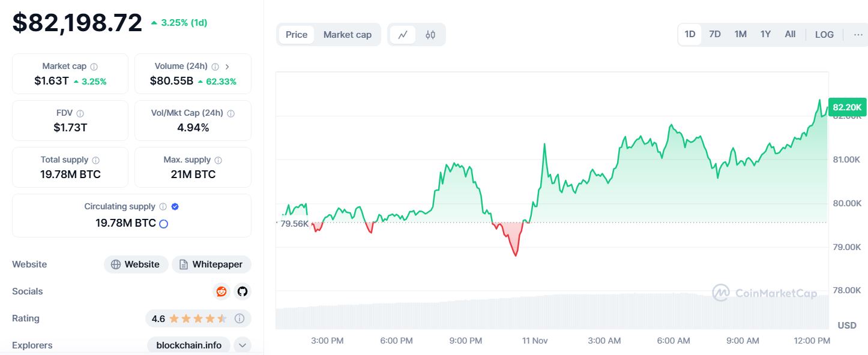Image resolution: width=868 pixels, height=355 pixels.
Task: Select the Price chart toggle
Action: [297, 35]
